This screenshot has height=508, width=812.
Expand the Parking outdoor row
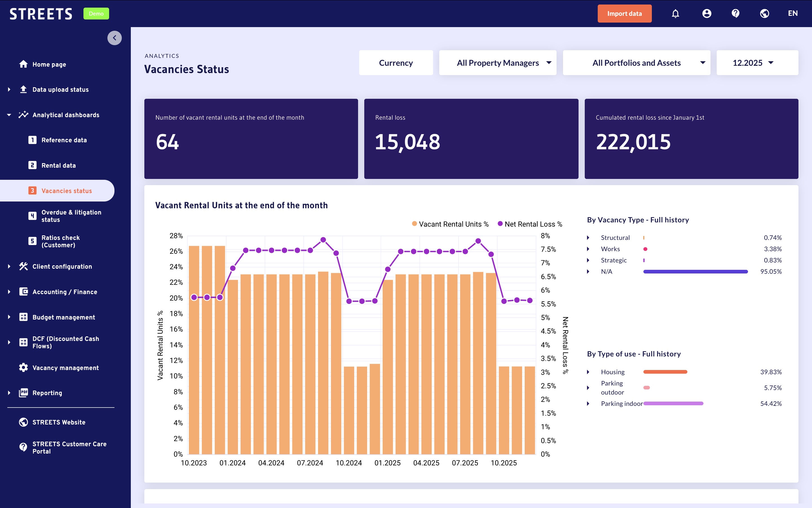[x=588, y=388]
